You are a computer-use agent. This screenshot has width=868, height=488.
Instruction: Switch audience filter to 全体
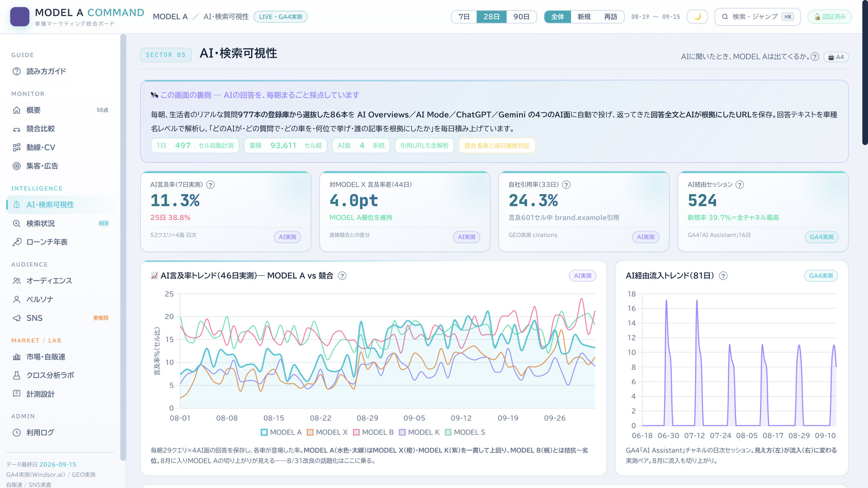tap(558, 16)
